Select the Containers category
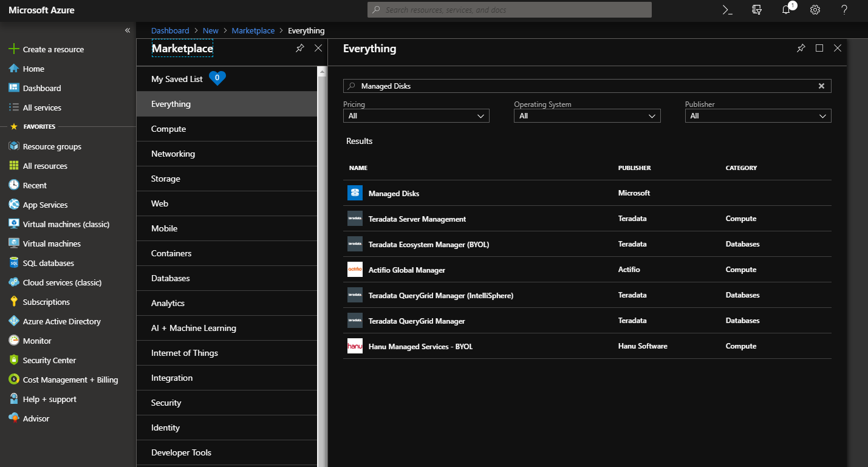The width and height of the screenshot is (868, 467). tap(227, 253)
